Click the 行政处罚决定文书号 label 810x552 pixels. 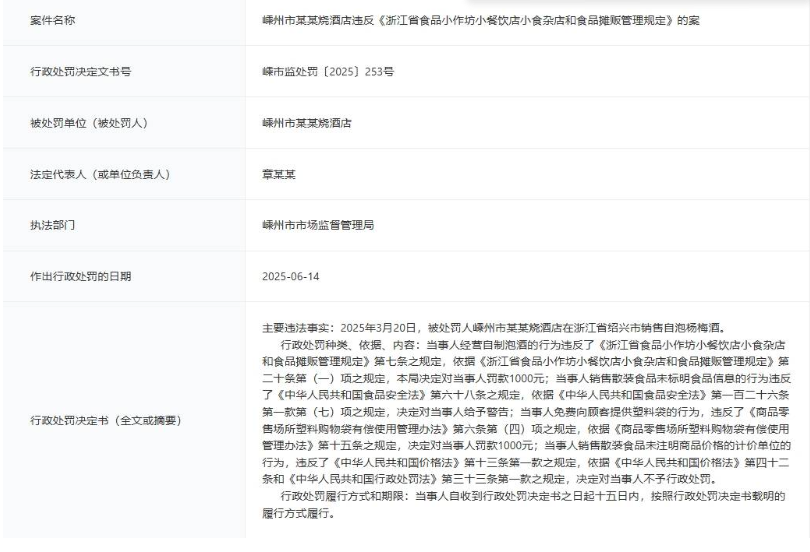coord(81,72)
